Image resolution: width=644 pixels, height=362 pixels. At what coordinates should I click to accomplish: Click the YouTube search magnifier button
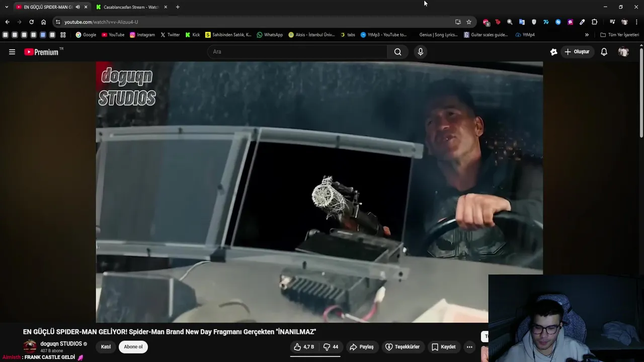point(397,52)
